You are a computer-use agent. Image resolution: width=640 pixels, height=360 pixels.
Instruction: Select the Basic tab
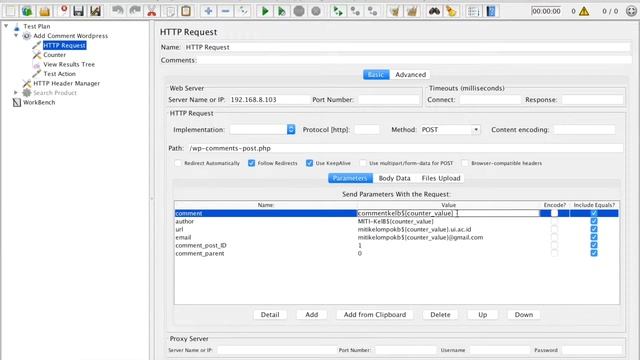[x=376, y=75]
